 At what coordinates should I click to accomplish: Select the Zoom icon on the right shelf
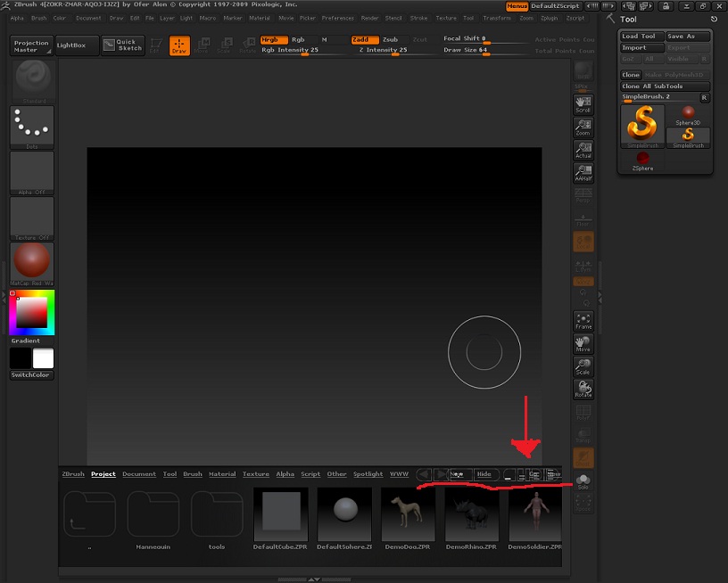click(583, 125)
